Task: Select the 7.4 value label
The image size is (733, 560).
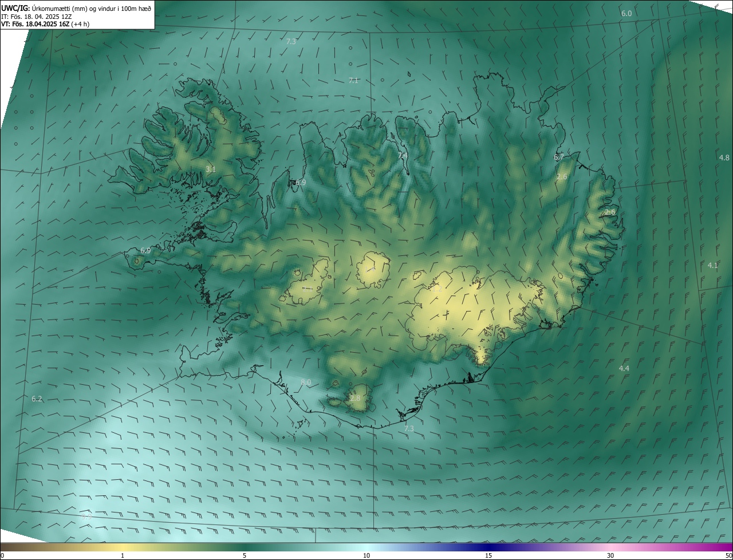Action: [403, 155]
